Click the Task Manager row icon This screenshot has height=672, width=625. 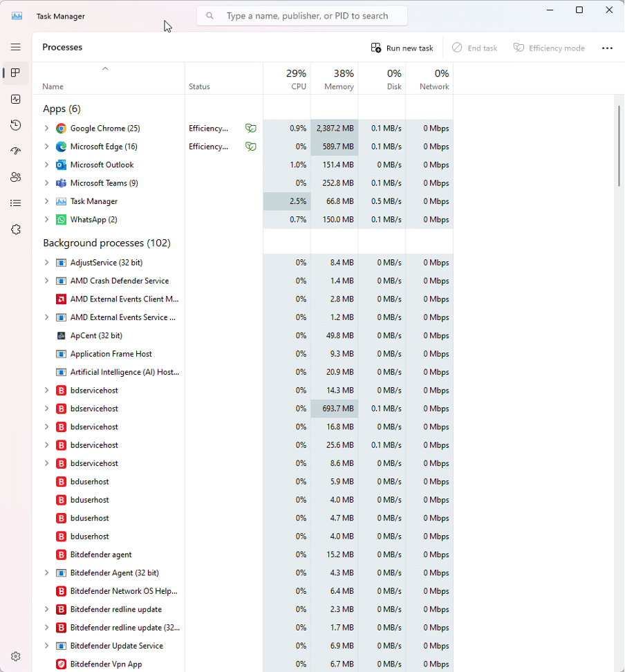[x=62, y=201]
